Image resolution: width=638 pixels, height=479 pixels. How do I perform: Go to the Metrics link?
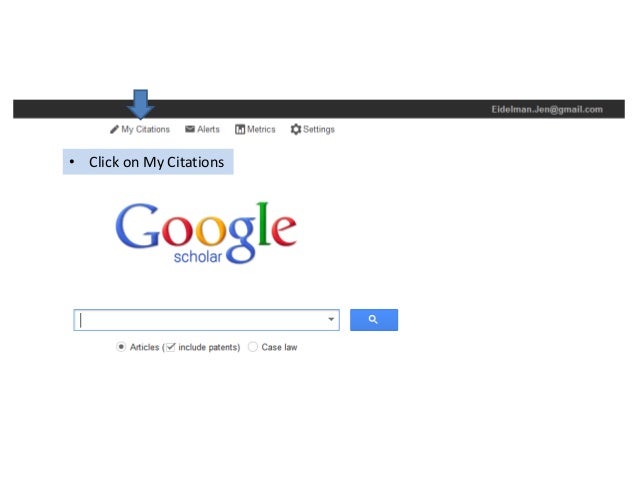click(261, 129)
